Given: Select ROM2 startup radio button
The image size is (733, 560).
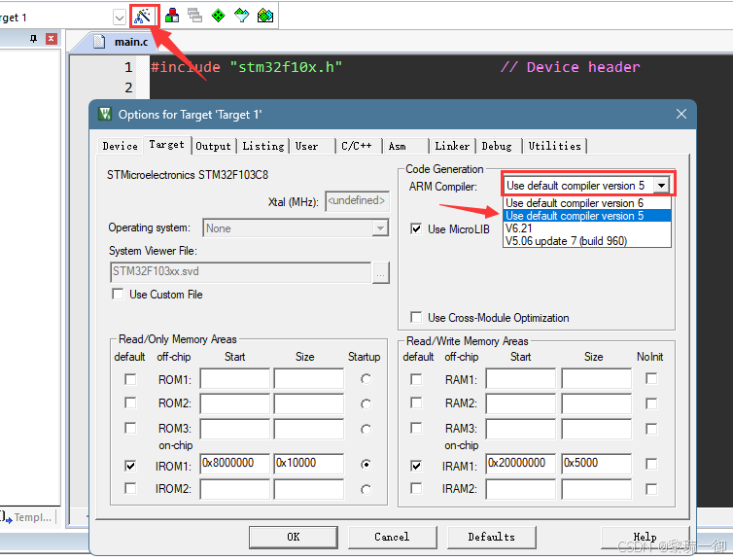Looking at the screenshot, I should tap(366, 403).
